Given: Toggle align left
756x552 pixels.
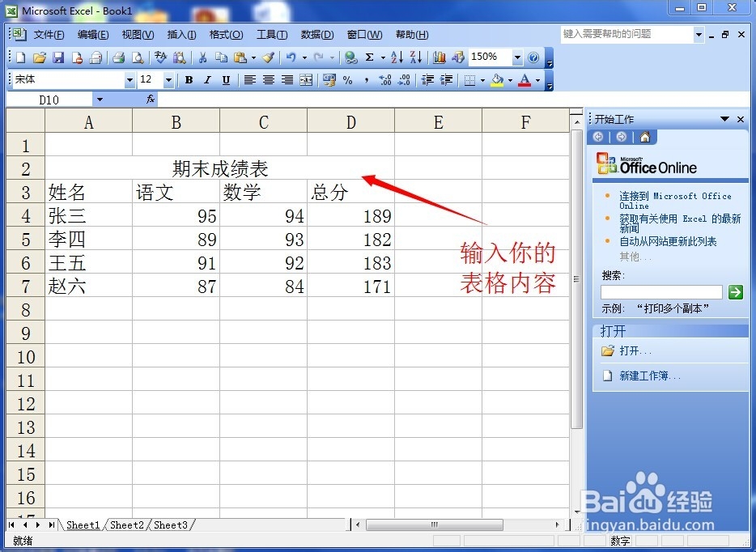Looking at the screenshot, I should click(249, 80).
